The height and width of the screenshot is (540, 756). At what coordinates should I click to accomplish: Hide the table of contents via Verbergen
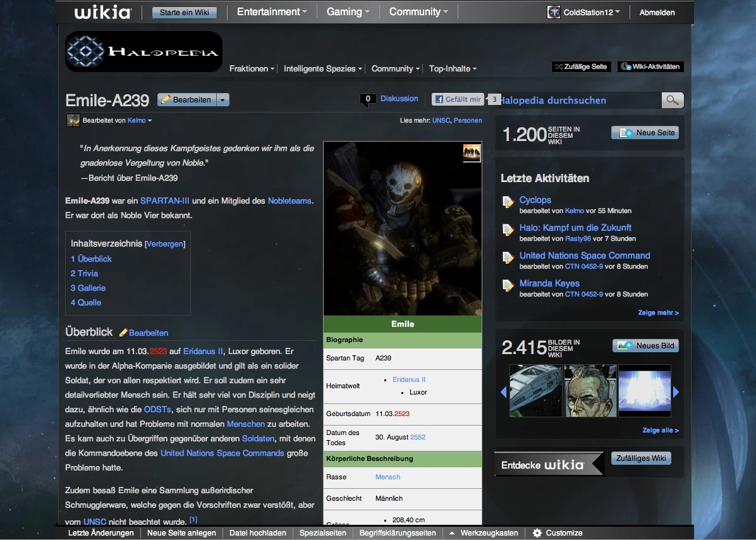tap(165, 244)
